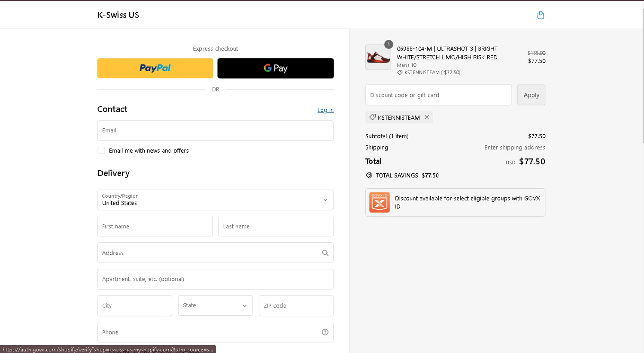Click the GOVX ID logo icon
Viewport: 644px width, 353px height.
pos(380,202)
